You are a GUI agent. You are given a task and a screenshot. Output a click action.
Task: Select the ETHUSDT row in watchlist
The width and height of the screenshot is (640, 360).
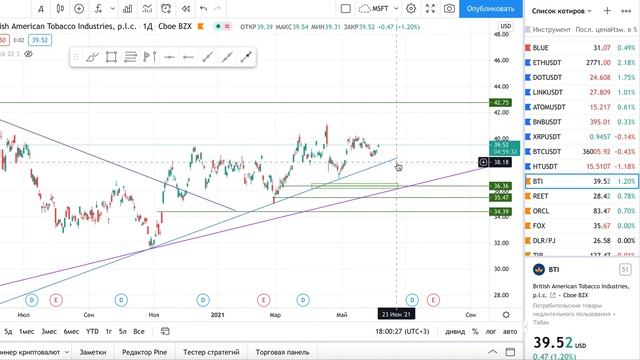[x=581, y=63]
